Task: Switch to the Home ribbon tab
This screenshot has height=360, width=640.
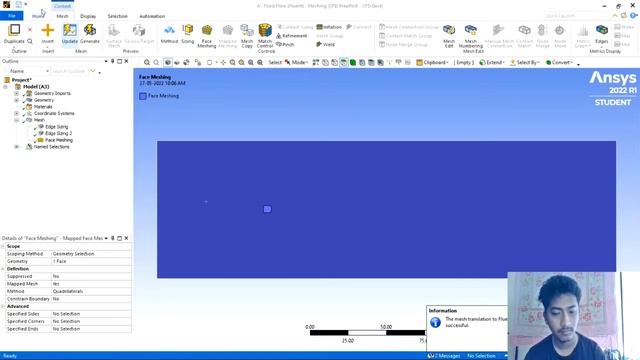Action: pyautogui.click(x=37, y=16)
